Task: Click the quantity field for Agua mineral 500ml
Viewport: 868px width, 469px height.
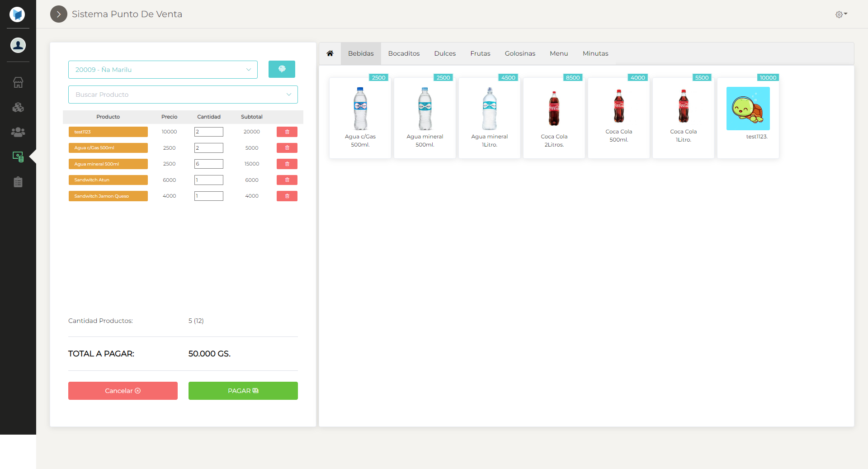Action: 208,164
